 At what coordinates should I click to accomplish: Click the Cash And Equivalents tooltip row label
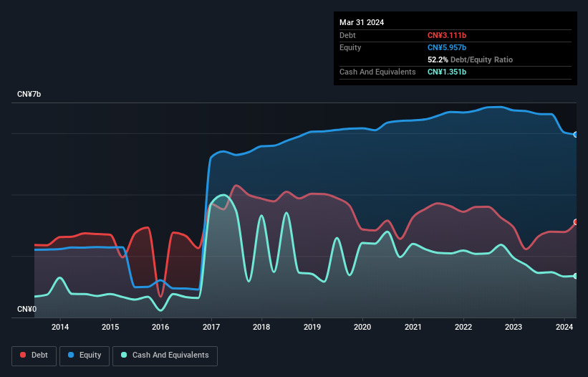(x=377, y=72)
